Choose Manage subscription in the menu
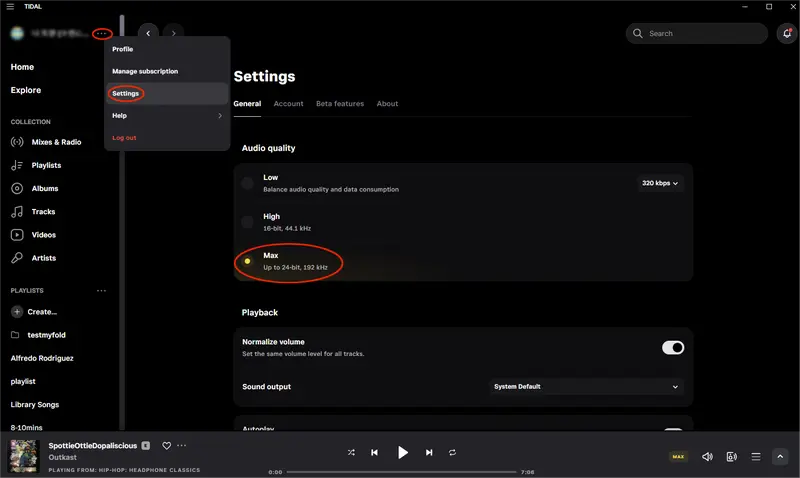The width and height of the screenshot is (800, 478). pos(167,71)
